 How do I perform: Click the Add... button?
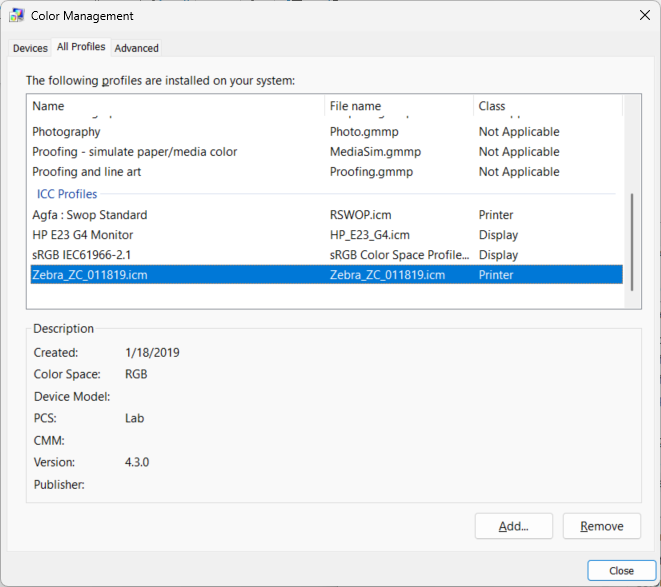tap(514, 526)
